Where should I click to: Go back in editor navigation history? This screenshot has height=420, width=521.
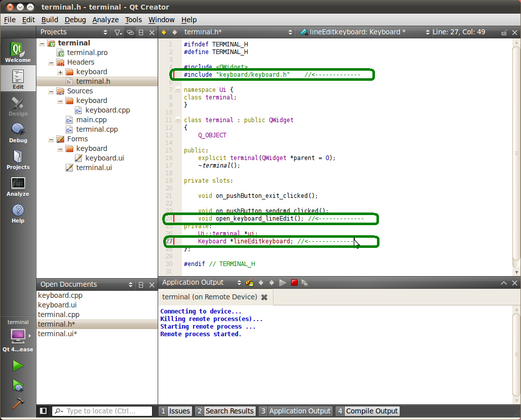click(x=164, y=32)
